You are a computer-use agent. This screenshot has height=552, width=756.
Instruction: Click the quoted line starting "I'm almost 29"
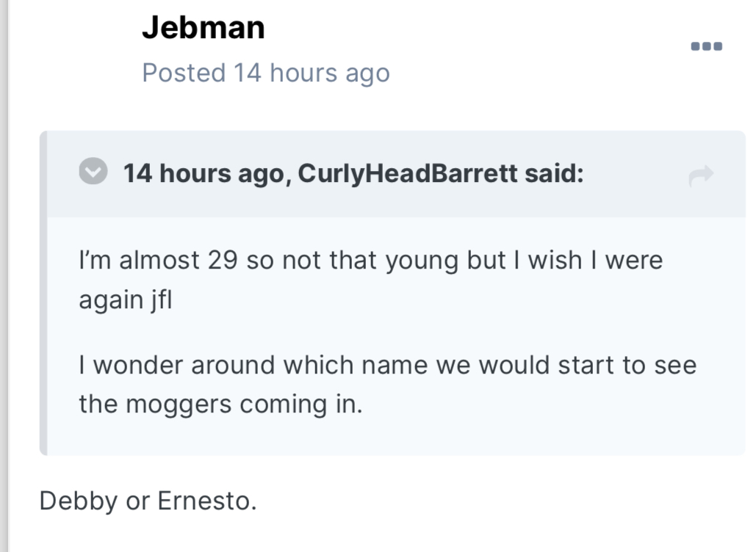click(370, 261)
